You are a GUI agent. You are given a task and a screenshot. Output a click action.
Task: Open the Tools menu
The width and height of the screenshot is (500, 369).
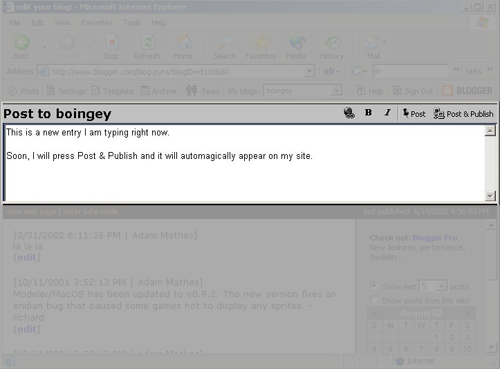[132, 23]
